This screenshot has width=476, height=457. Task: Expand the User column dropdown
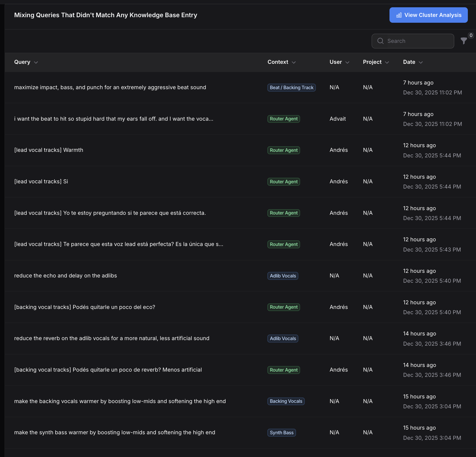[x=347, y=62]
